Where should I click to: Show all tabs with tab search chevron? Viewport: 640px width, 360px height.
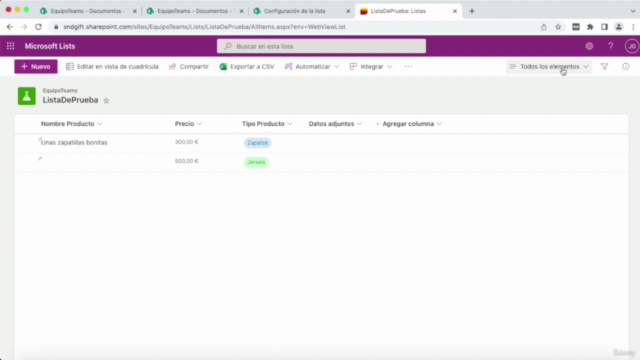[633, 11]
